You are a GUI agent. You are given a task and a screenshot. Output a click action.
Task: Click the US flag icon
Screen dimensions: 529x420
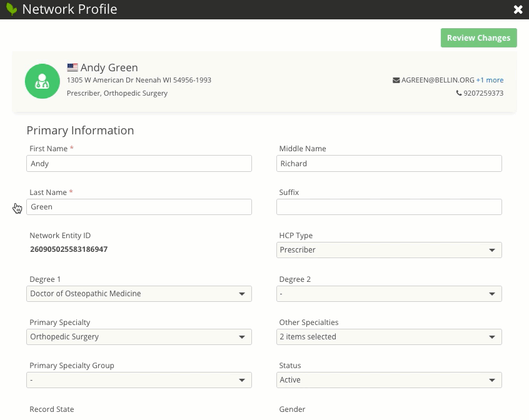(73, 67)
